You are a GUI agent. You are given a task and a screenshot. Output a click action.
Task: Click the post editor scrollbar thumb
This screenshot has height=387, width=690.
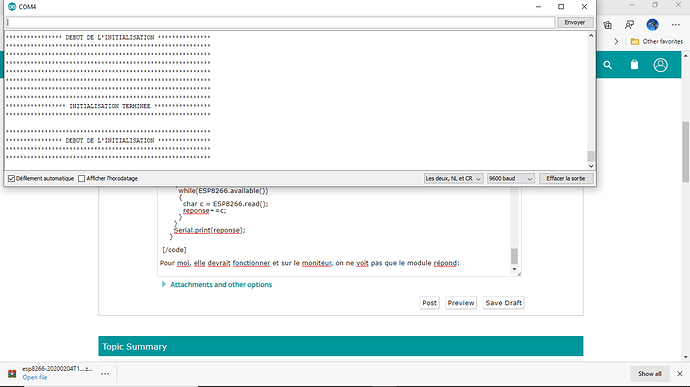pyautogui.click(x=514, y=256)
